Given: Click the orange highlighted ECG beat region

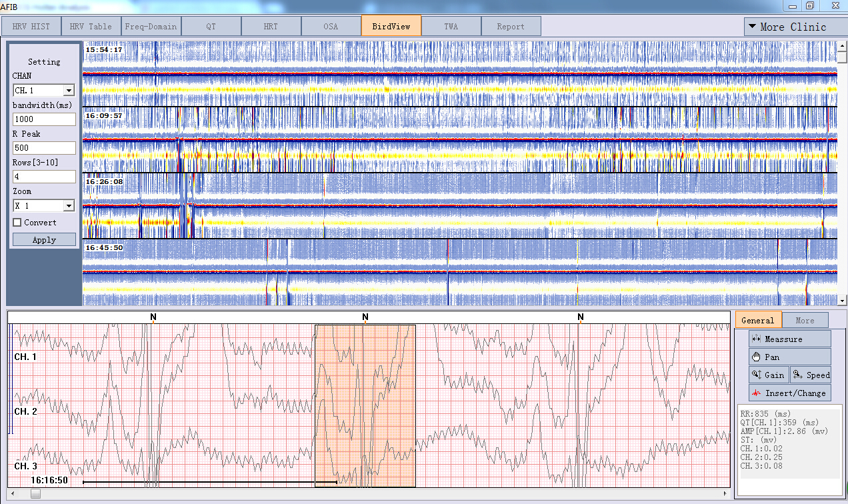Looking at the screenshot, I should pyautogui.click(x=365, y=405).
